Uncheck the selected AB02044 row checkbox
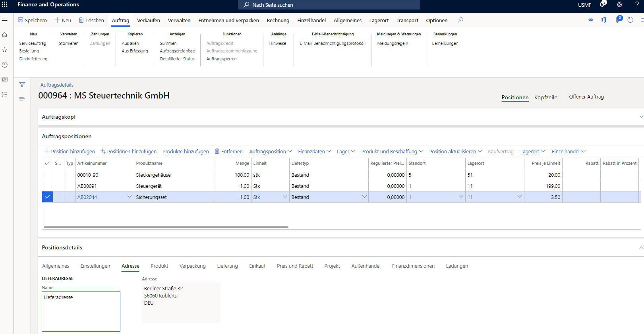 47,197
